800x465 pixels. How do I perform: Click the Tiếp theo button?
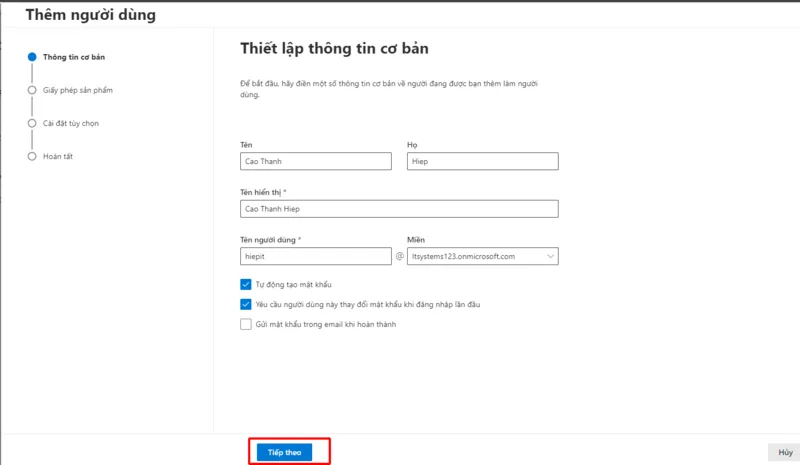point(284,452)
